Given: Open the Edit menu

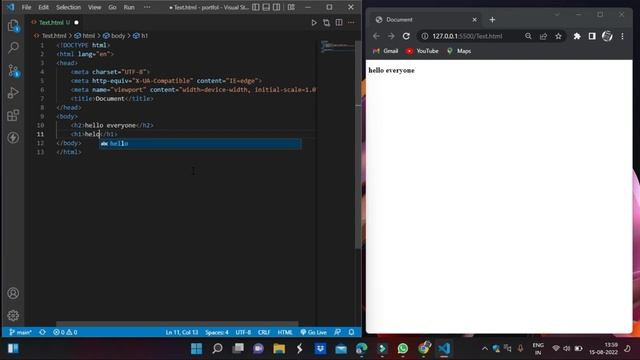Looking at the screenshot, I should (43, 7).
